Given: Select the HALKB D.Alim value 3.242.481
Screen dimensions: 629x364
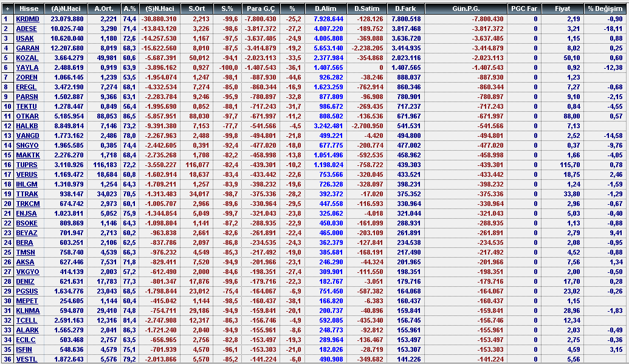Looking at the screenshot, I should point(329,126).
